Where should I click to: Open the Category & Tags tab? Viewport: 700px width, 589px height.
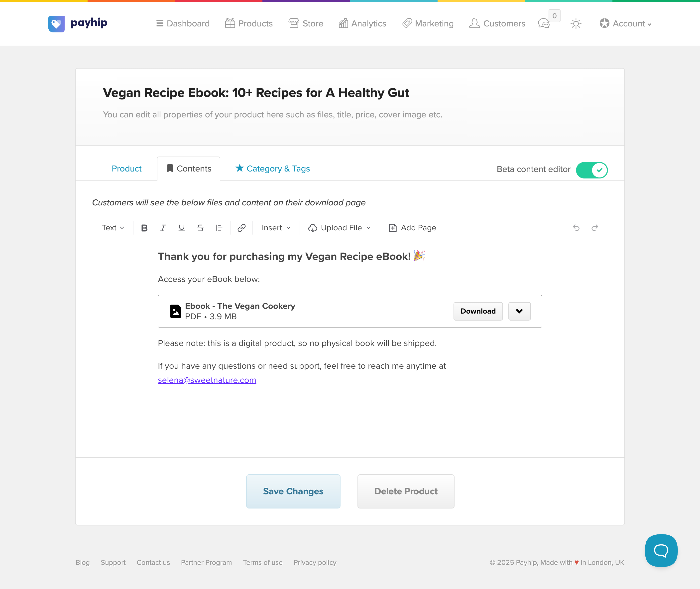click(x=273, y=168)
